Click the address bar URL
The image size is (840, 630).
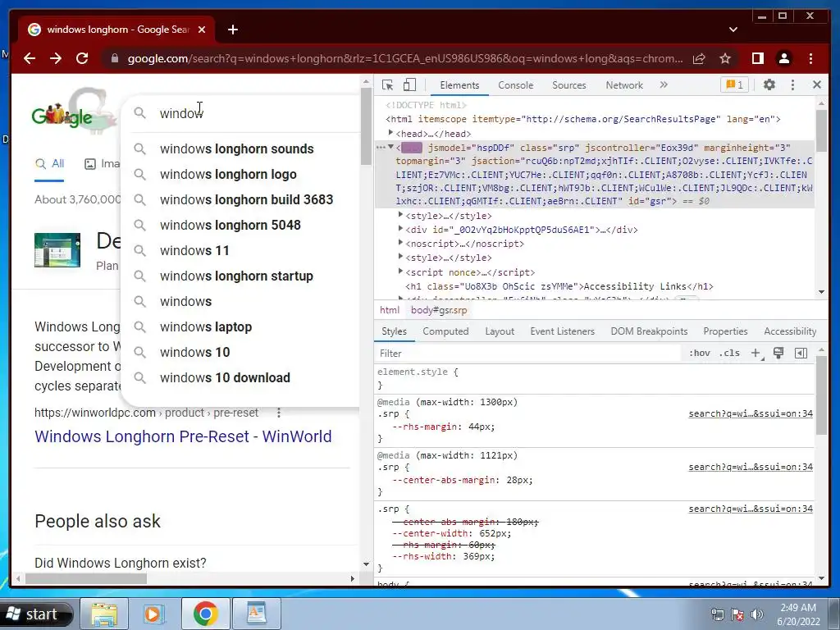point(405,58)
